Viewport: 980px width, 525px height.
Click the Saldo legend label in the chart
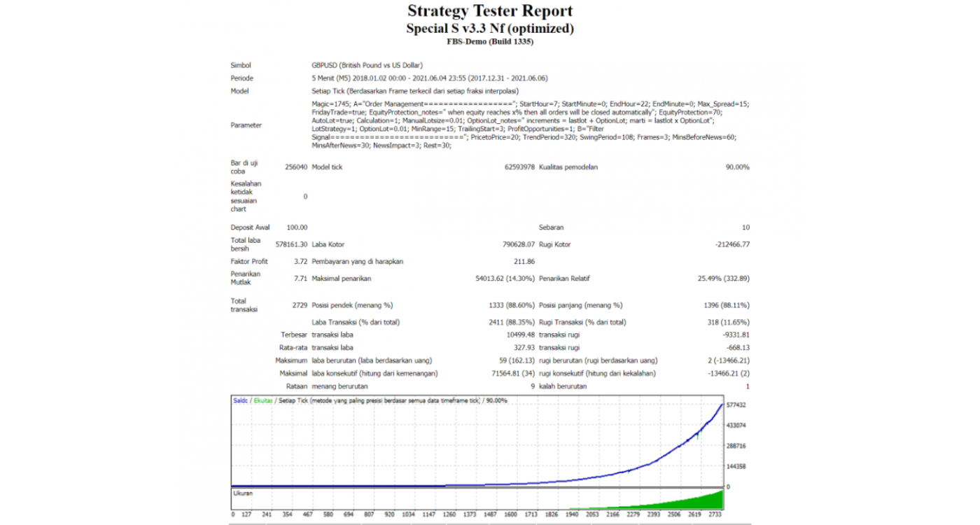click(x=241, y=400)
